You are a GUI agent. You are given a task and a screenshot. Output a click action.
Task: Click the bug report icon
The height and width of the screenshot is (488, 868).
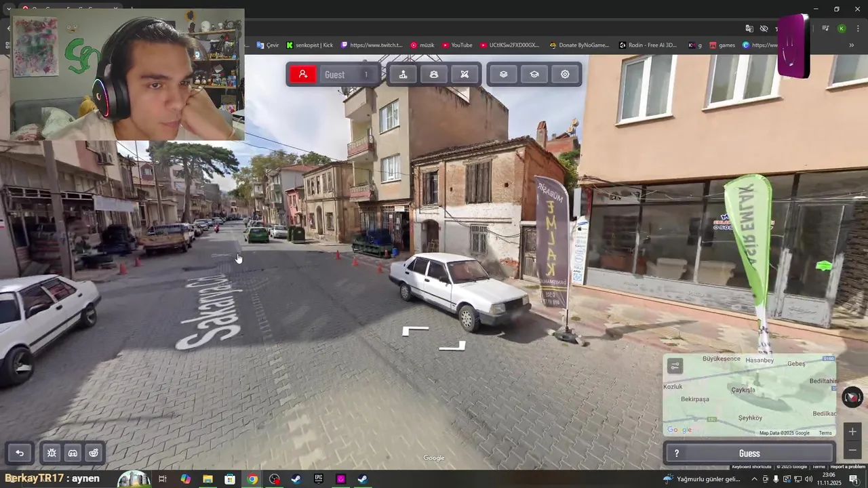tap(52, 453)
